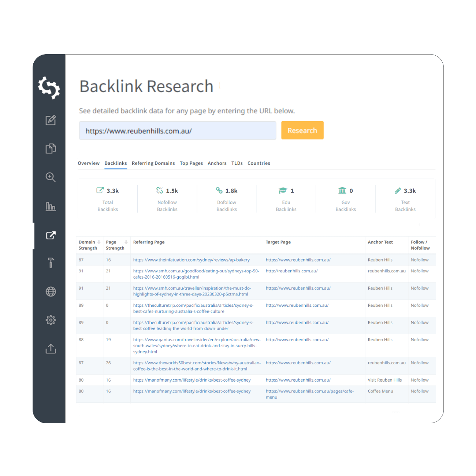Click the Total Backlinks external-link icon

tap(100, 190)
